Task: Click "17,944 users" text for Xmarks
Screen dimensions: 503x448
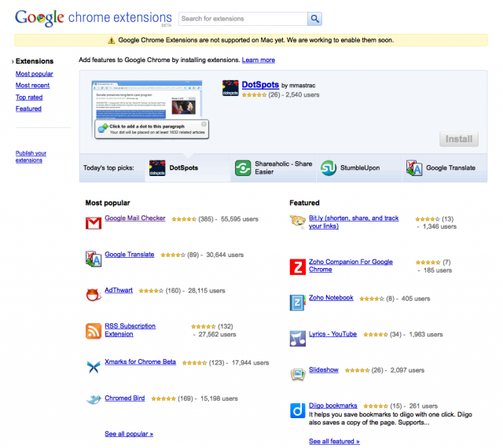Action: [x=250, y=363]
